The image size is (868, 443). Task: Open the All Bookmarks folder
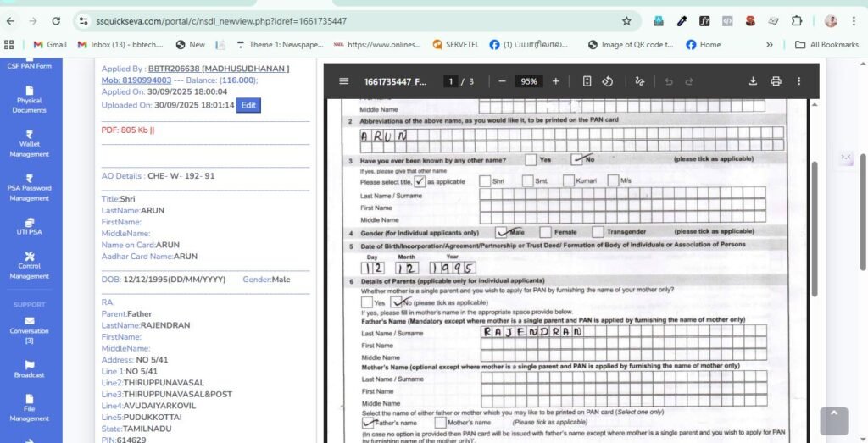tap(826, 44)
